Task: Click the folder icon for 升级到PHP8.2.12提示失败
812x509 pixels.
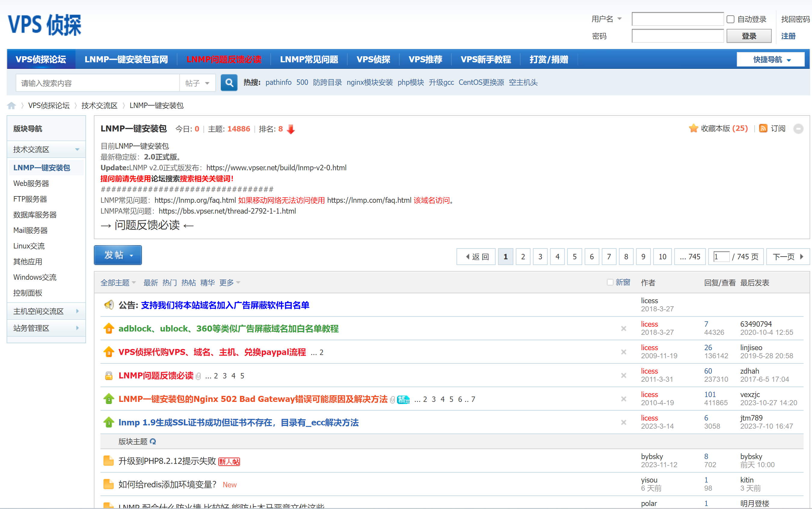Action: (x=108, y=461)
